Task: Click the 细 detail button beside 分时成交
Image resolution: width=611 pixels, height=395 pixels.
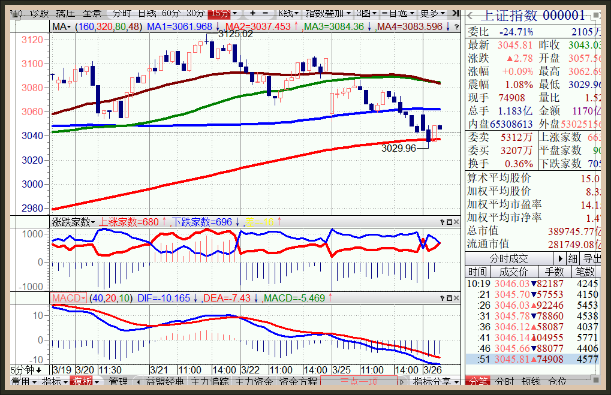Action: tap(573, 258)
